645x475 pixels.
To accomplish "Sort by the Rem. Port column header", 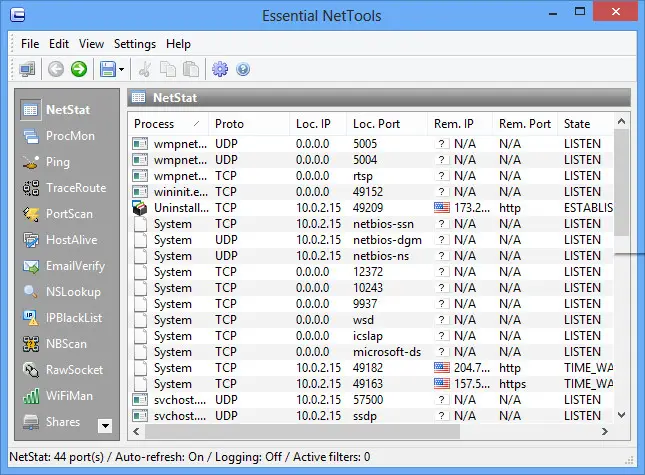I will pyautogui.click(x=525, y=124).
